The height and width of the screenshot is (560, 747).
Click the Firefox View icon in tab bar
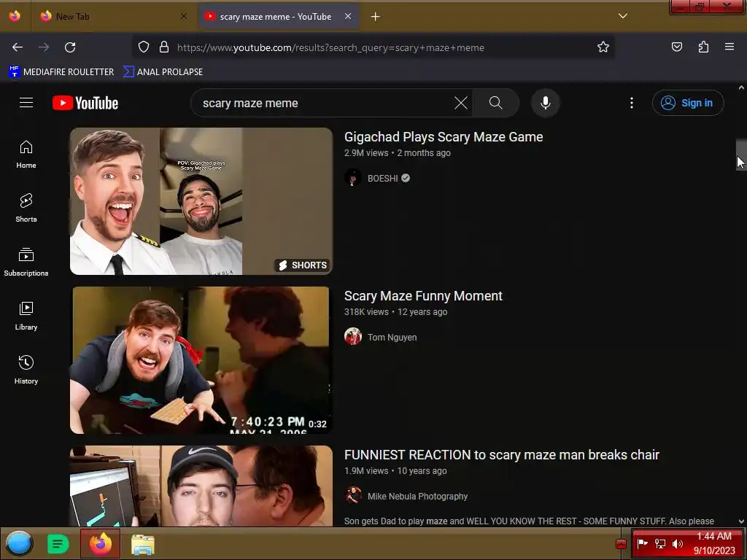pos(15,16)
